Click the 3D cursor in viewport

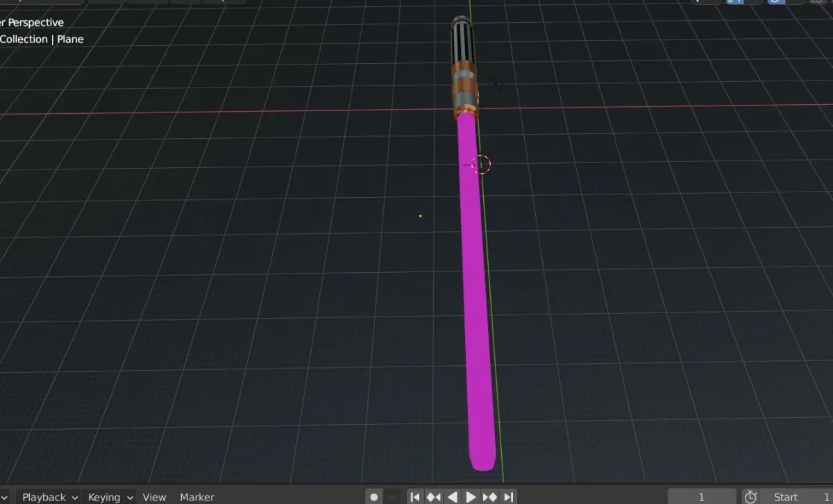tap(481, 165)
